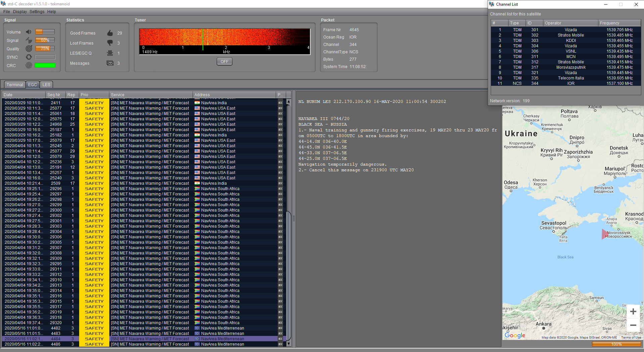Screen dimensions: 644x352
Task: Select Morsviazsputnik channel 317 row
Action: coord(566,67)
